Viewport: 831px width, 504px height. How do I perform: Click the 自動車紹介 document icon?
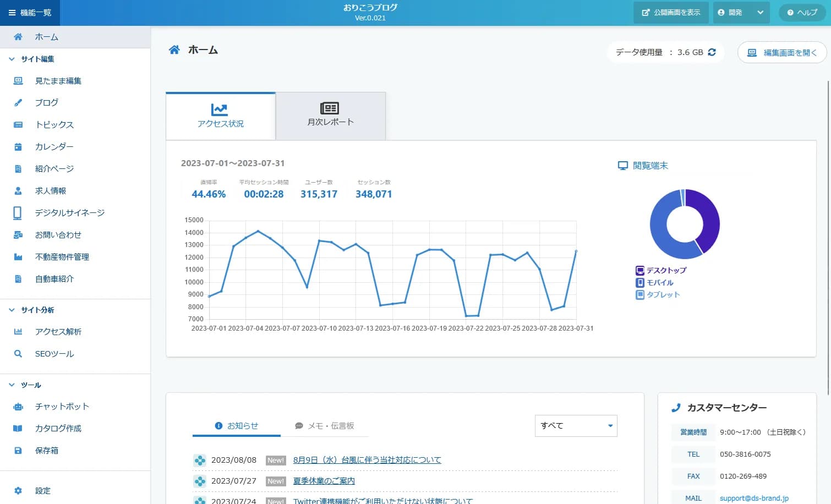click(18, 279)
